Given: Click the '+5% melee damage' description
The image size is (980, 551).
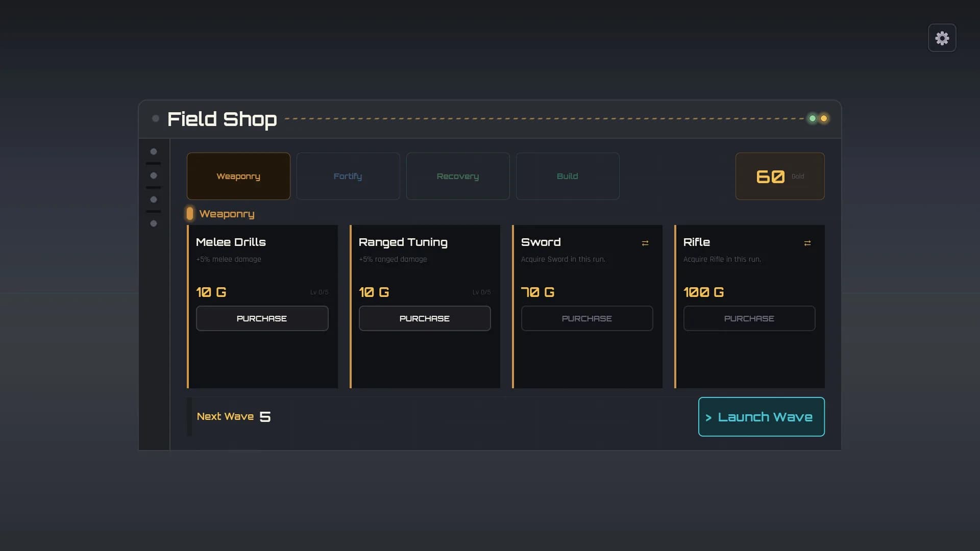Looking at the screenshot, I should (x=229, y=259).
